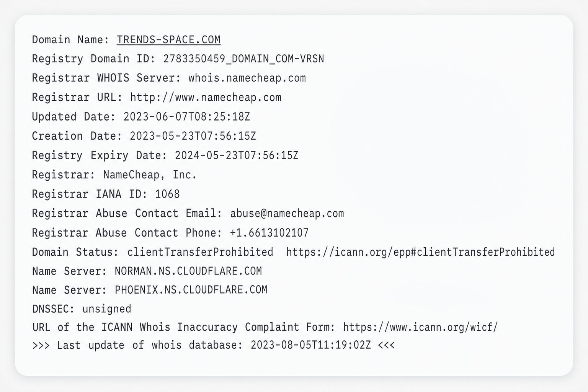Click the last whois database update timestamp
This screenshot has width=588, height=392.
click(310, 345)
